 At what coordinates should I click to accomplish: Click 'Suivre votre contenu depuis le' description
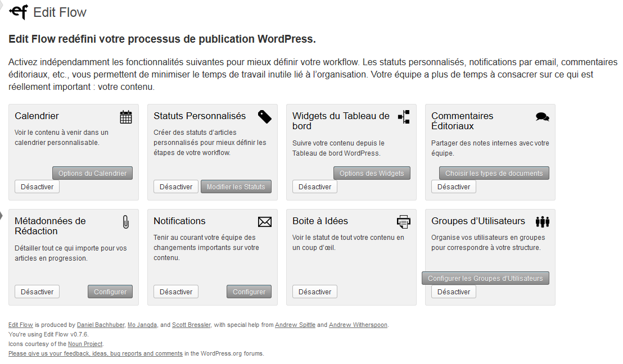338,148
